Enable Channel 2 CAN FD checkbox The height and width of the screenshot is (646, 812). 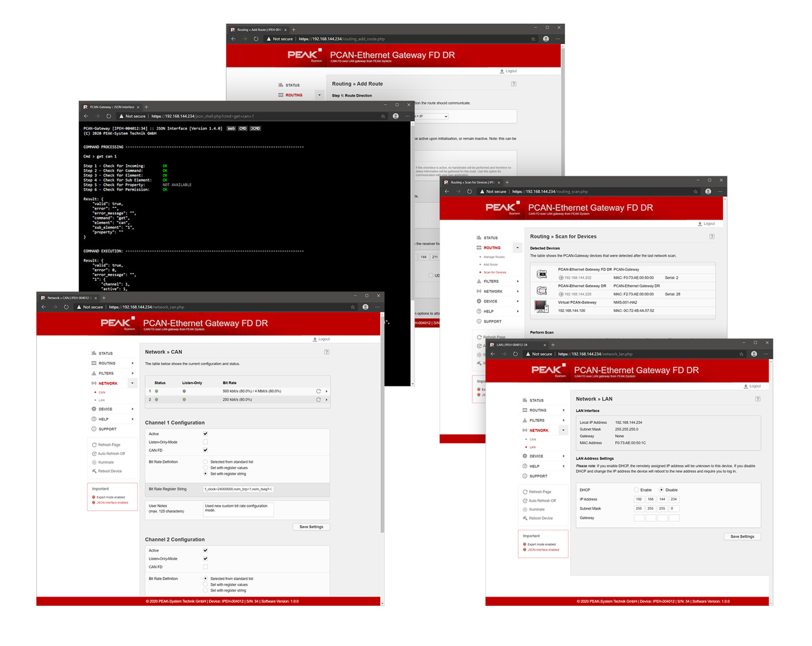coord(205,567)
